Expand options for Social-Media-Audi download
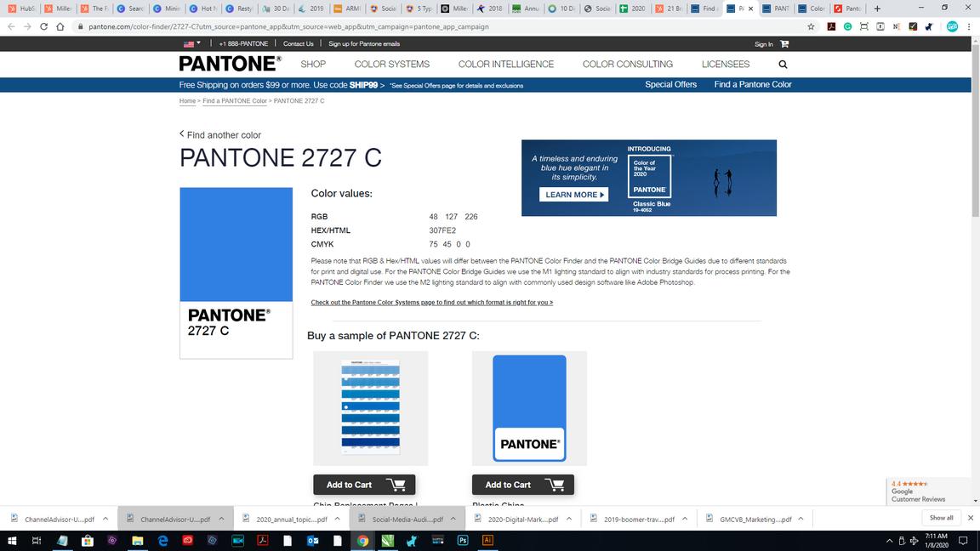The image size is (980, 551). coord(453,520)
